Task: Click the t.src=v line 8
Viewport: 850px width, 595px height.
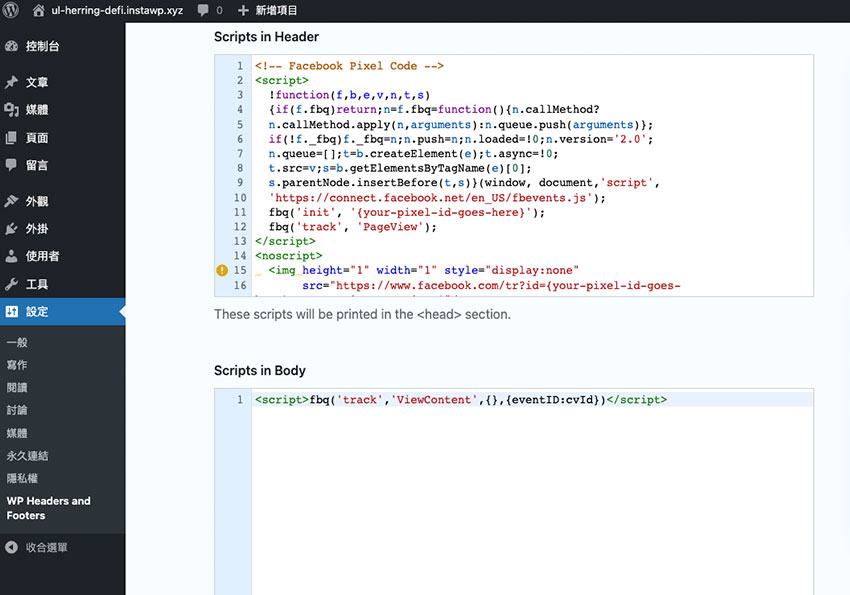Action: pyautogui.click(x=400, y=169)
